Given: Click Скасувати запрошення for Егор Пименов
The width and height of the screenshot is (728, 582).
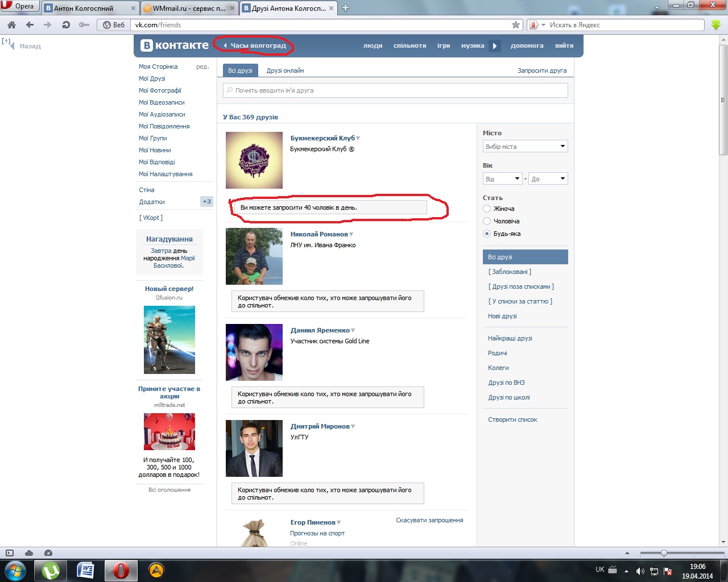Looking at the screenshot, I should [x=429, y=520].
